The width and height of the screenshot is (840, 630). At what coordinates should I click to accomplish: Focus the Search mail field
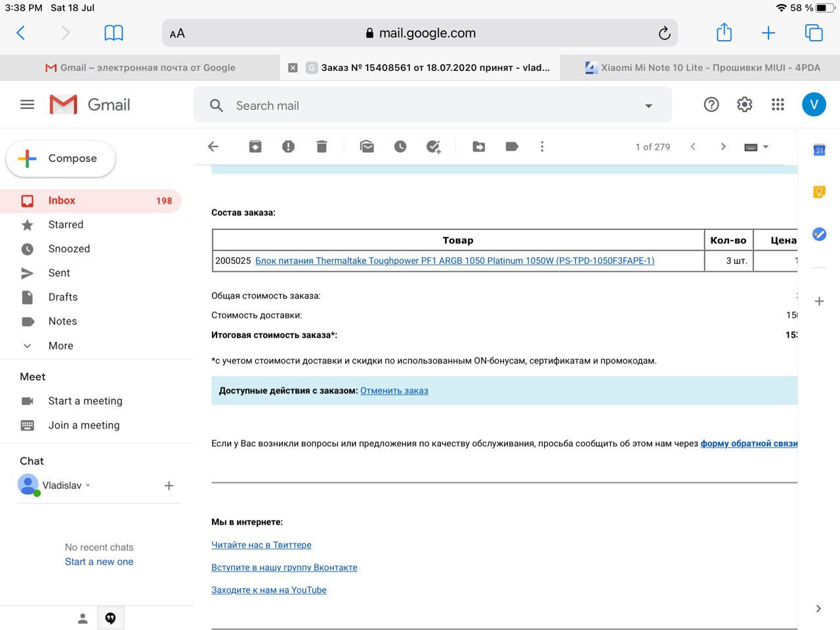click(433, 106)
